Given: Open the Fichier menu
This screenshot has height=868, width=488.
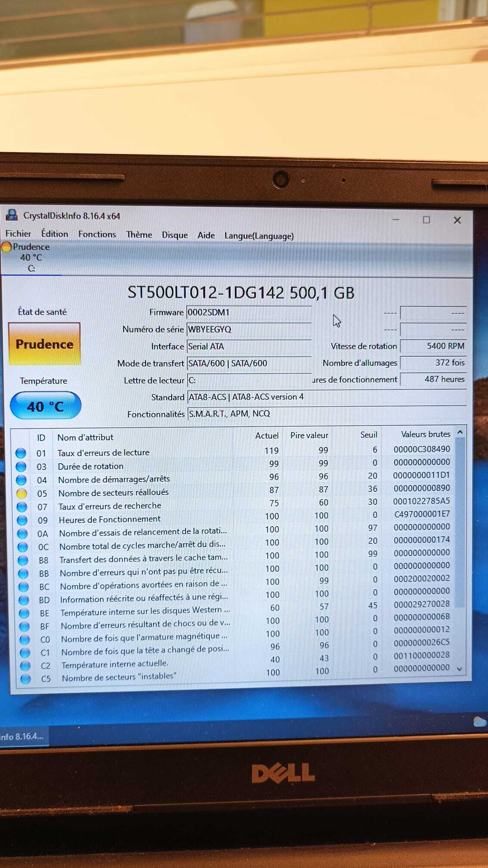Looking at the screenshot, I should [x=18, y=233].
